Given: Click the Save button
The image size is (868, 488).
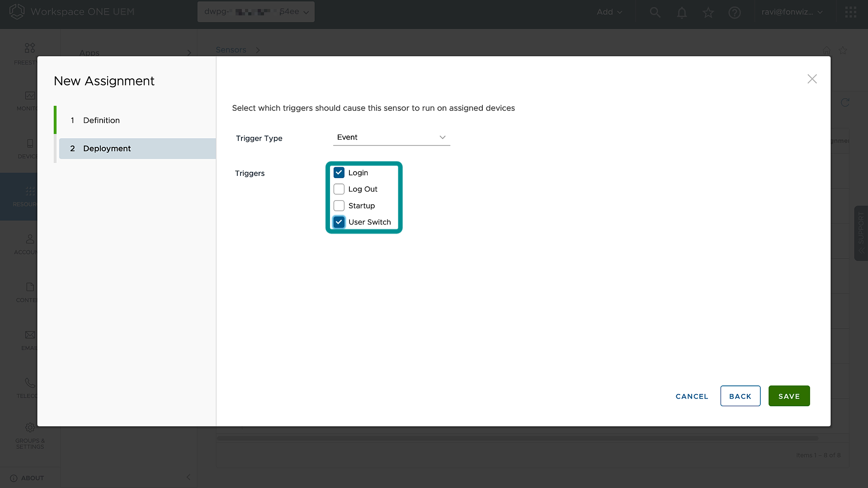Looking at the screenshot, I should (x=789, y=396).
